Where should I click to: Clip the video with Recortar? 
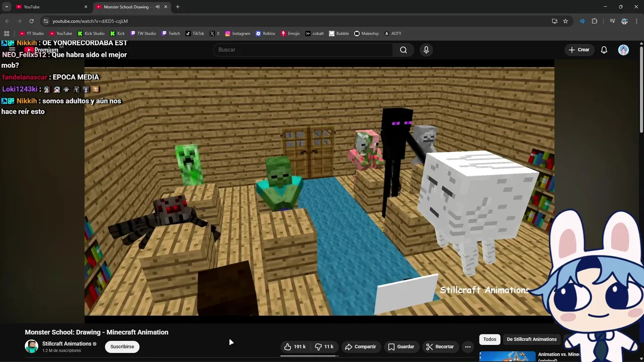coord(440,346)
